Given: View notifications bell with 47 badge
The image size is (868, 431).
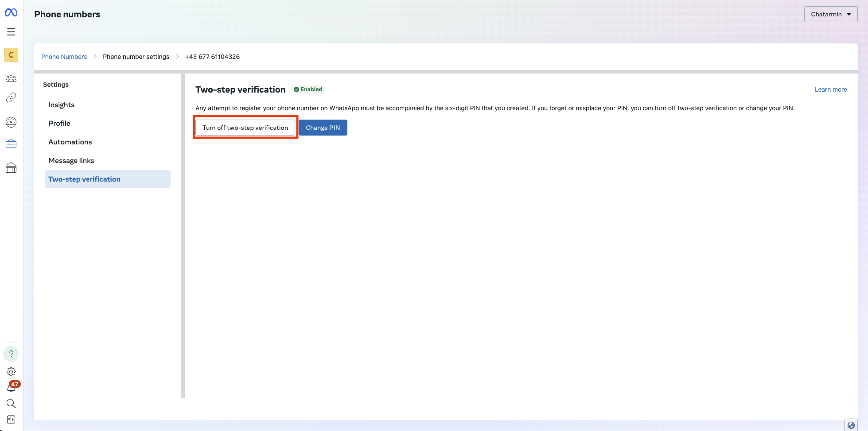Looking at the screenshot, I should tap(12, 388).
